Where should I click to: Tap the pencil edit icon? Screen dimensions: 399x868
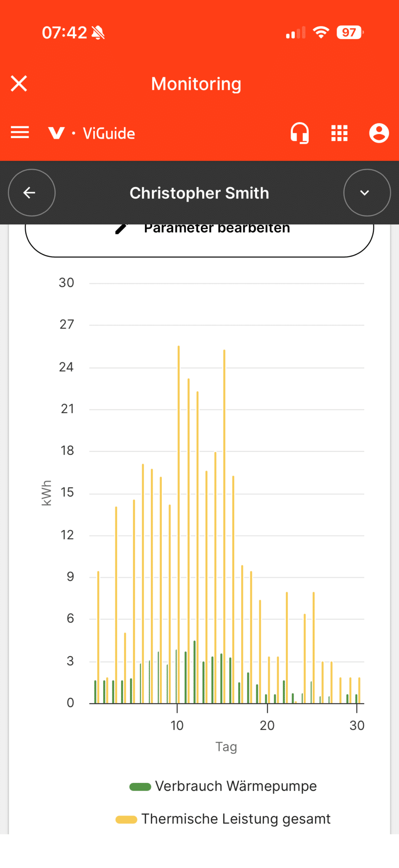coord(121,229)
